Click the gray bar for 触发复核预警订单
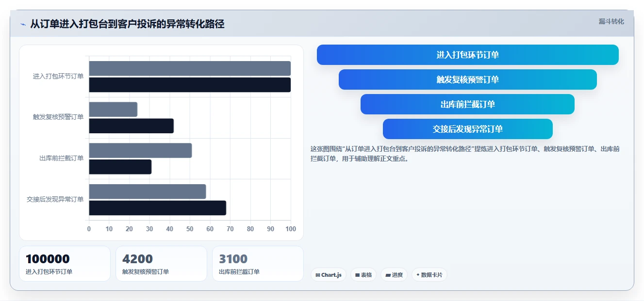Viewport: 644px width, 301px height. [x=113, y=110]
